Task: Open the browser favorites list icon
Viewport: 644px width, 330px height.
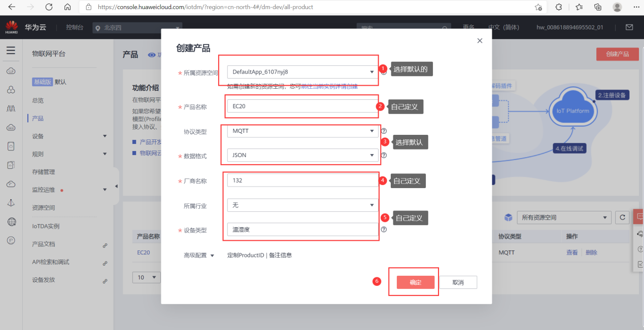Action: point(579,7)
